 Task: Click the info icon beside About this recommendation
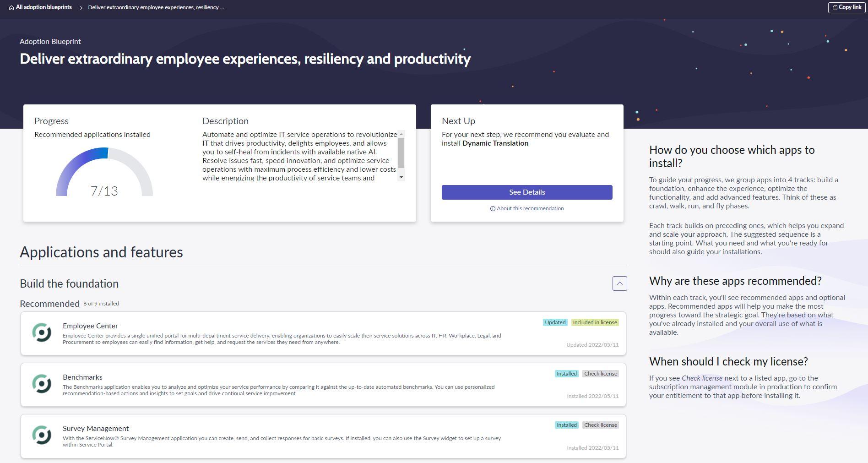(492, 208)
